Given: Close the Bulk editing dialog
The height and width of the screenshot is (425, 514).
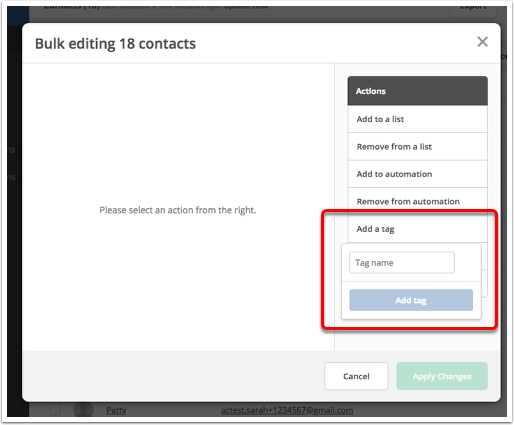Looking at the screenshot, I should (482, 42).
